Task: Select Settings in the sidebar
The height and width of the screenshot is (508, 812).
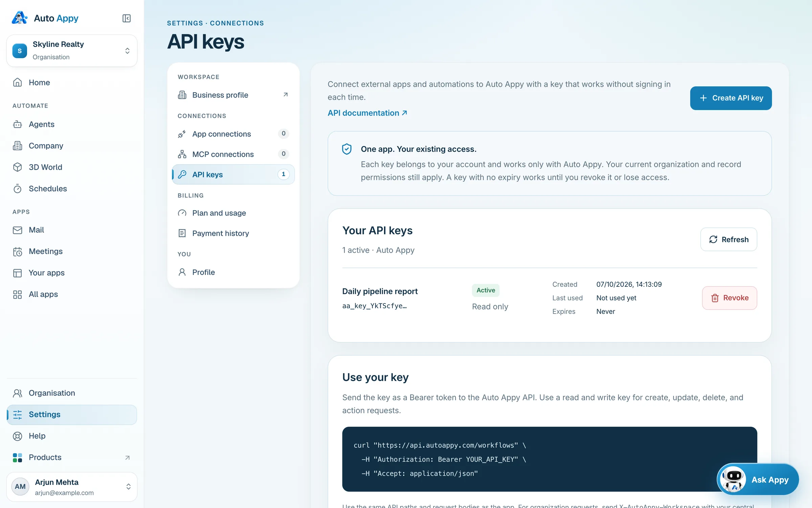Action: pos(72,415)
